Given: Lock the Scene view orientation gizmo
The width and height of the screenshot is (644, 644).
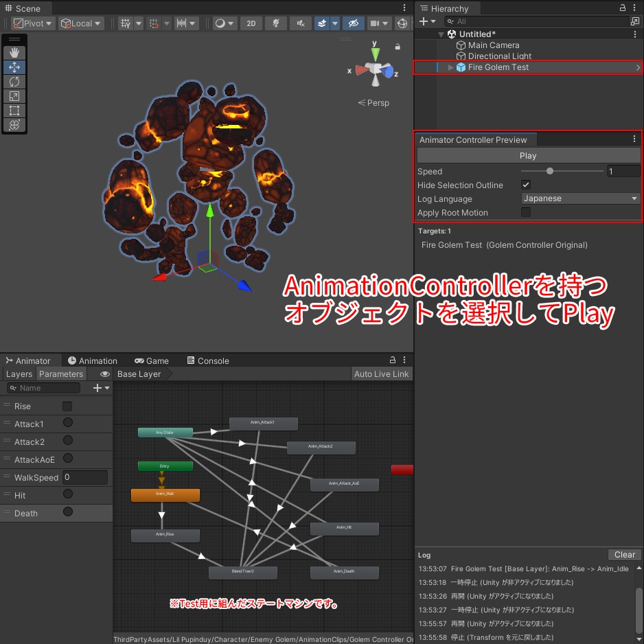Looking at the screenshot, I should tap(397, 47).
